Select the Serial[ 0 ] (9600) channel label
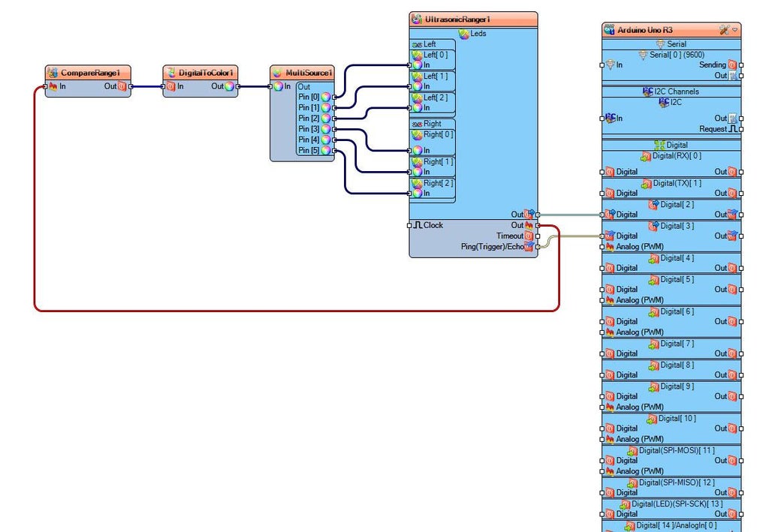The height and width of the screenshot is (532, 769). pyautogui.click(x=677, y=55)
